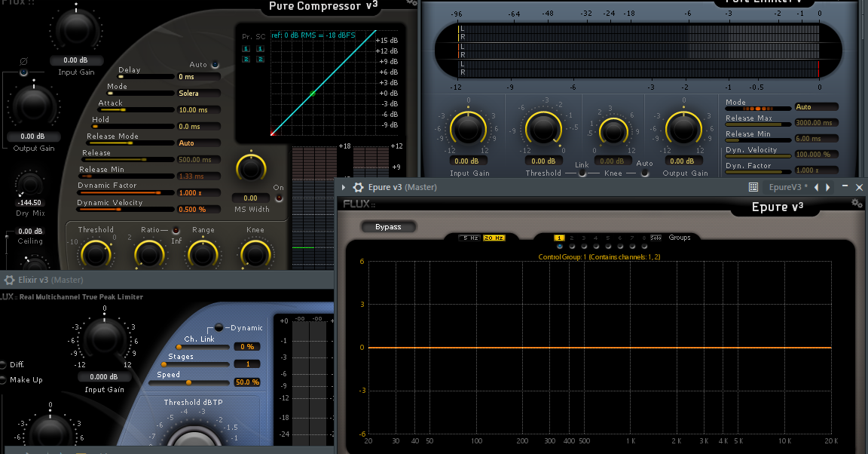Viewport: 868px width, 454px height.
Task: Select group tab 2 in Epure
Action: tap(571, 237)
